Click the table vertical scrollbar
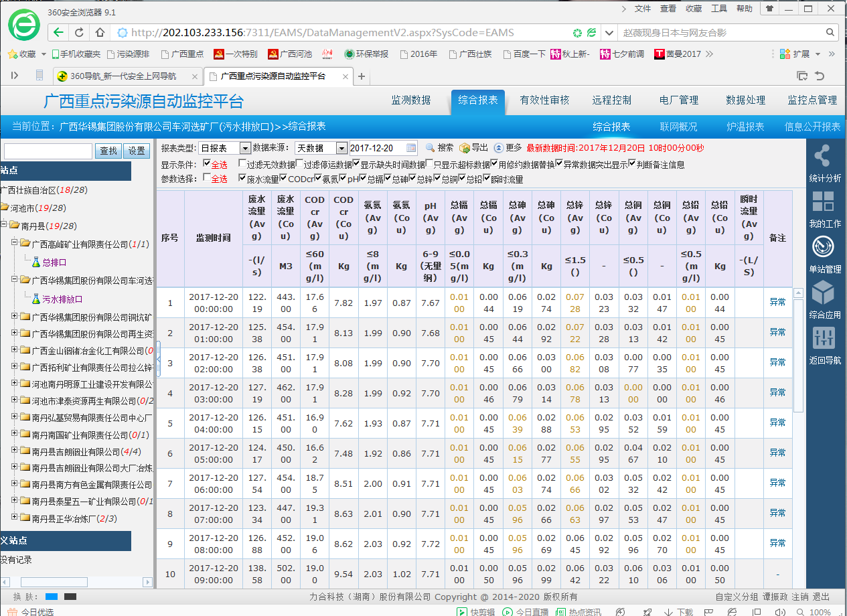 [x=797, y=355]
